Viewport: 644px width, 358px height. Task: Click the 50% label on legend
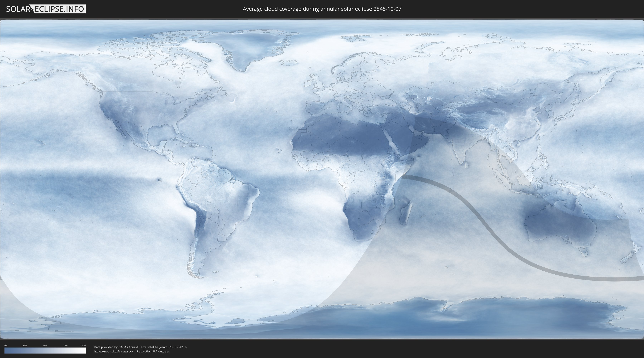coord(45,345)
